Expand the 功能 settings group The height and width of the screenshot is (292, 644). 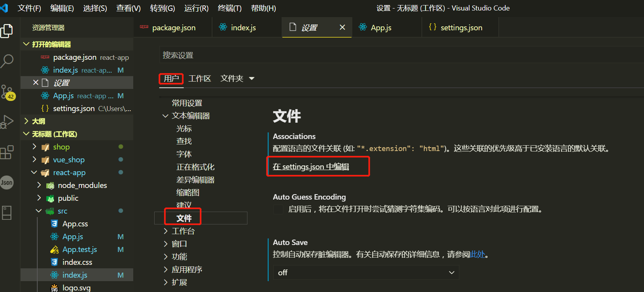[165, 257]
